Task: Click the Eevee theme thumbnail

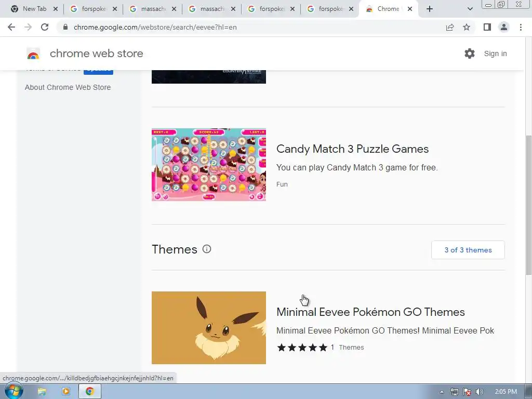Action: tap(209, 328)
